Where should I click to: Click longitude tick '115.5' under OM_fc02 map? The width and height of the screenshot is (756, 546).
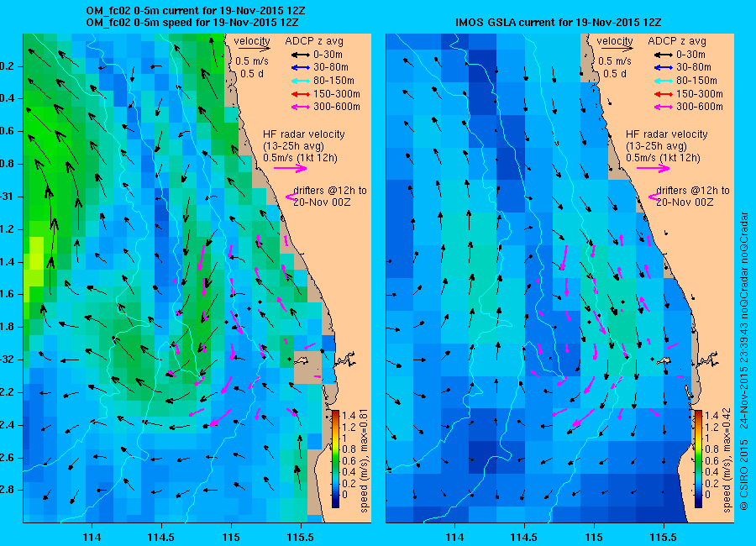click(x=301, y=538)
